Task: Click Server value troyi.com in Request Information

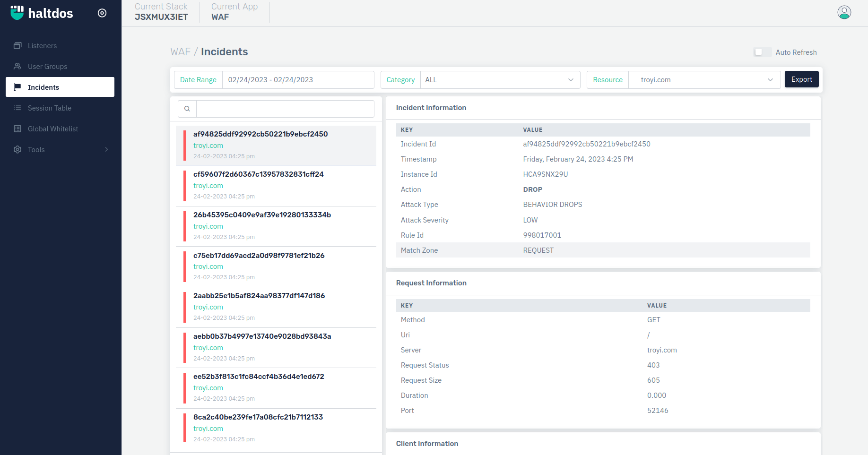Action: [x=662, y=350]
